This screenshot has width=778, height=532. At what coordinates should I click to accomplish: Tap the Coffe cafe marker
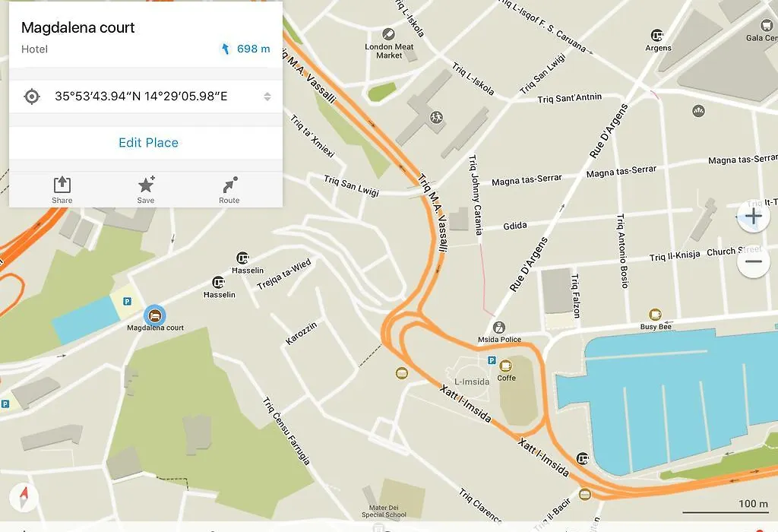click(505, 366)
